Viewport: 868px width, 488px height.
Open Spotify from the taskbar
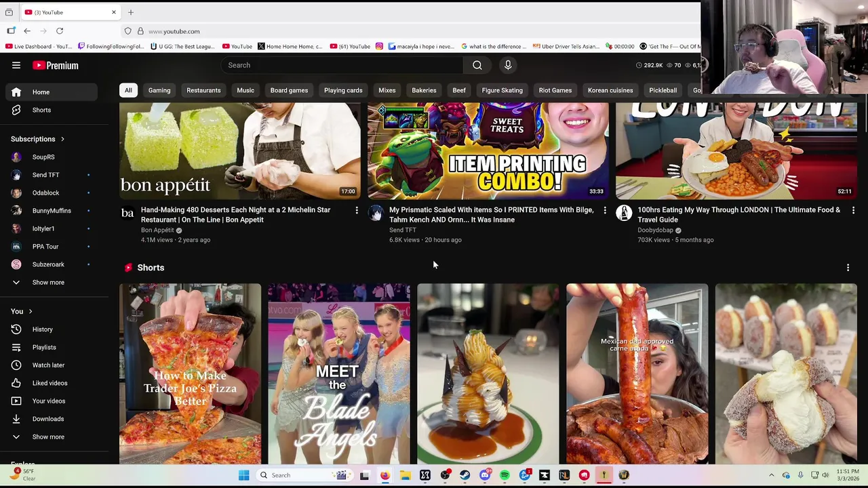(505, 475)
